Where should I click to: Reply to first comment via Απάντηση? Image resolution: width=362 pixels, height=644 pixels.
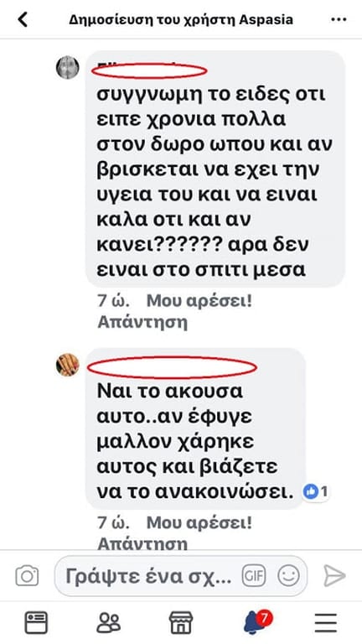tap(142, 322)
